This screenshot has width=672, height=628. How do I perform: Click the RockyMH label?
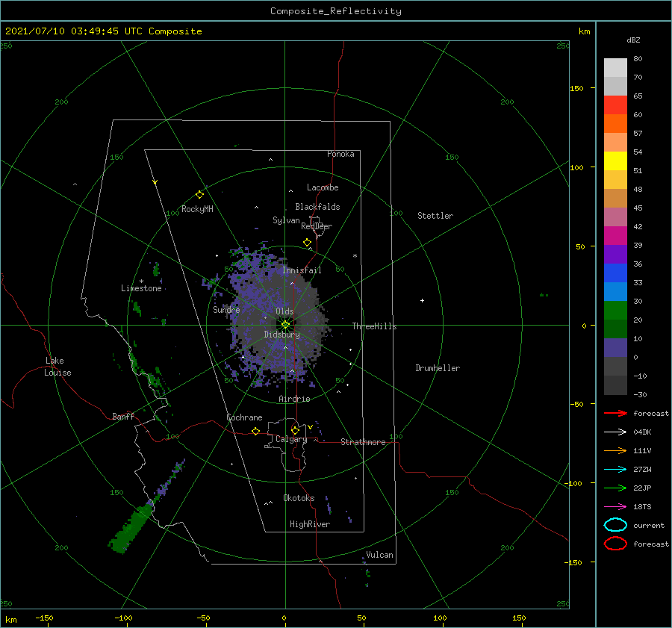[197, 209]
